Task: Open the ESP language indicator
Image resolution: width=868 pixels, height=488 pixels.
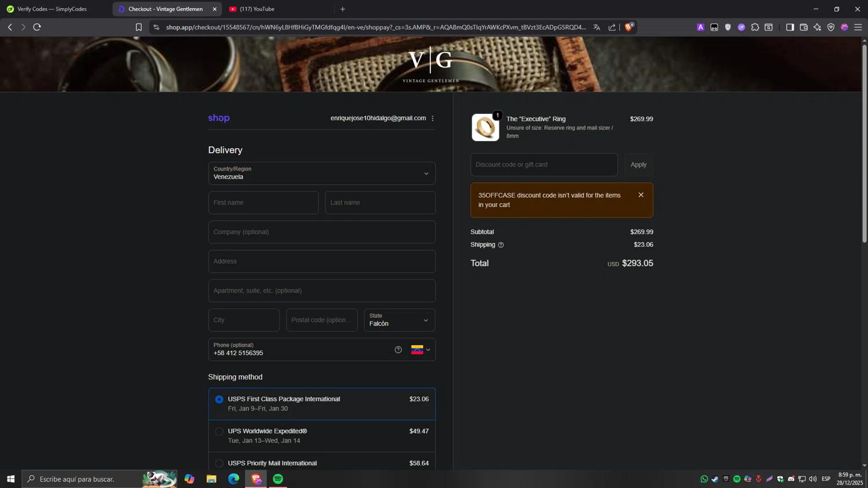Action: coord(826,479)
